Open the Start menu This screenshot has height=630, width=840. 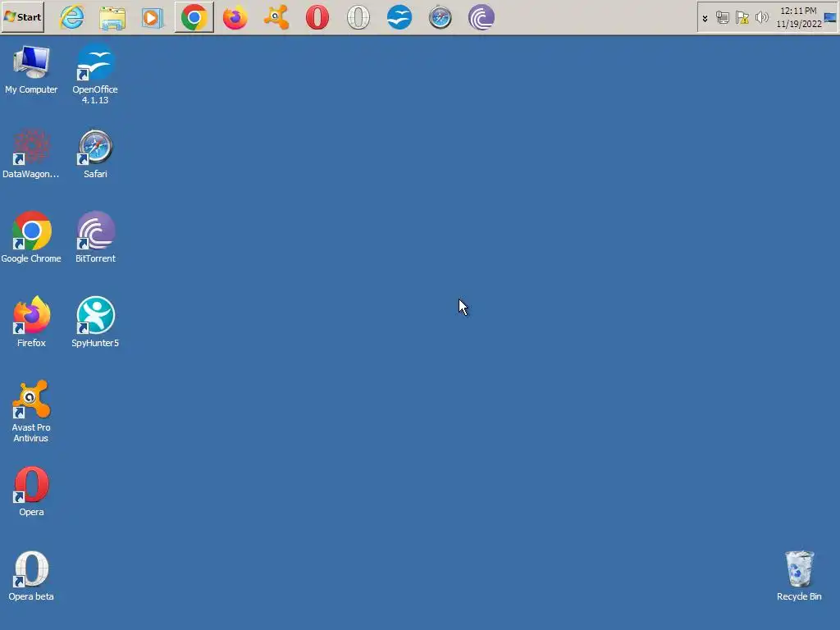tap(23, 17)
